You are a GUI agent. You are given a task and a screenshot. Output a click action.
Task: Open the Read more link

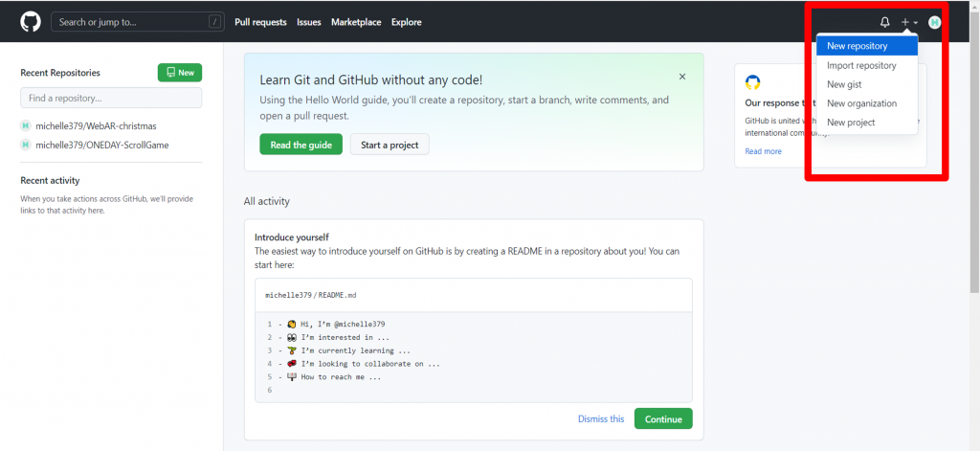763,151
